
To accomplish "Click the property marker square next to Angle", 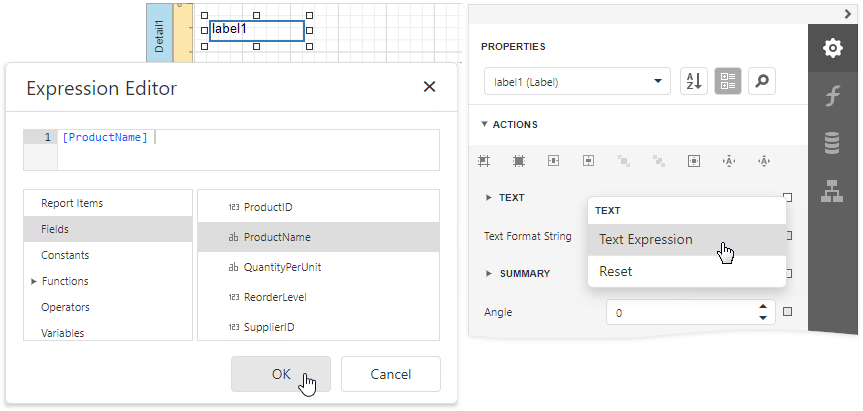I will coord(787,312).
